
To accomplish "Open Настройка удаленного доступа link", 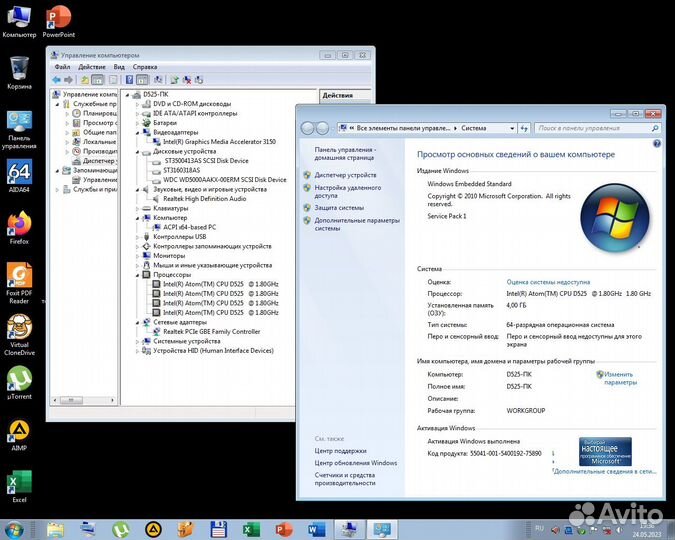I will 348,191.
